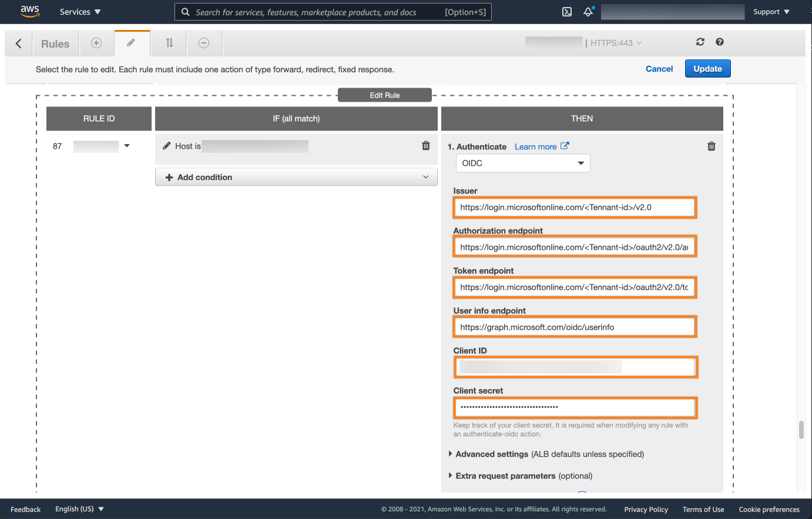Remove the Authenticate action with trash icon

click(x=712, y=146)
